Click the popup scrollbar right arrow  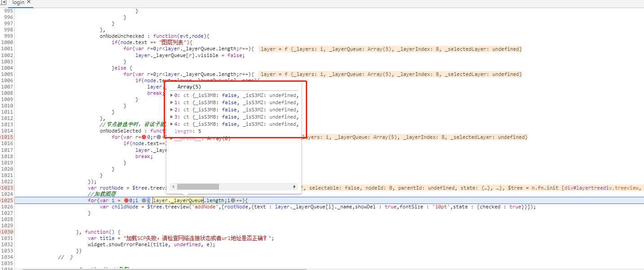pos(295,186)
